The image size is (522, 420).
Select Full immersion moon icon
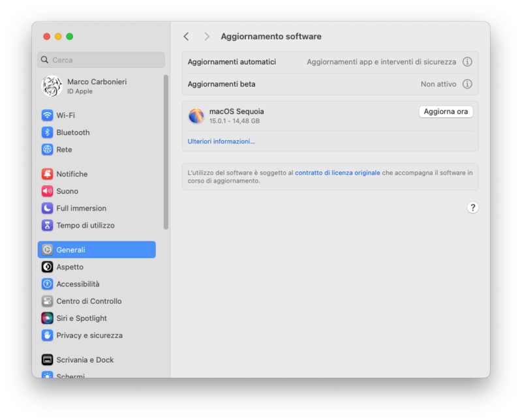pyautogui.click(x=47, y=208)
